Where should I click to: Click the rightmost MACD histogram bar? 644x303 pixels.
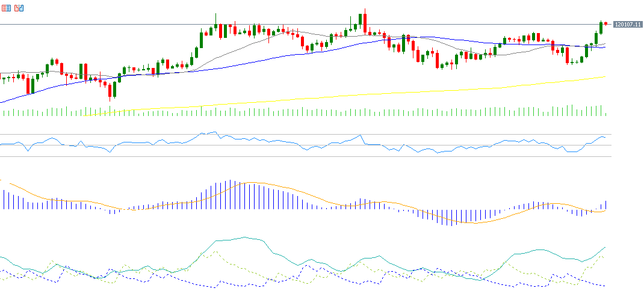click(605, 205)
